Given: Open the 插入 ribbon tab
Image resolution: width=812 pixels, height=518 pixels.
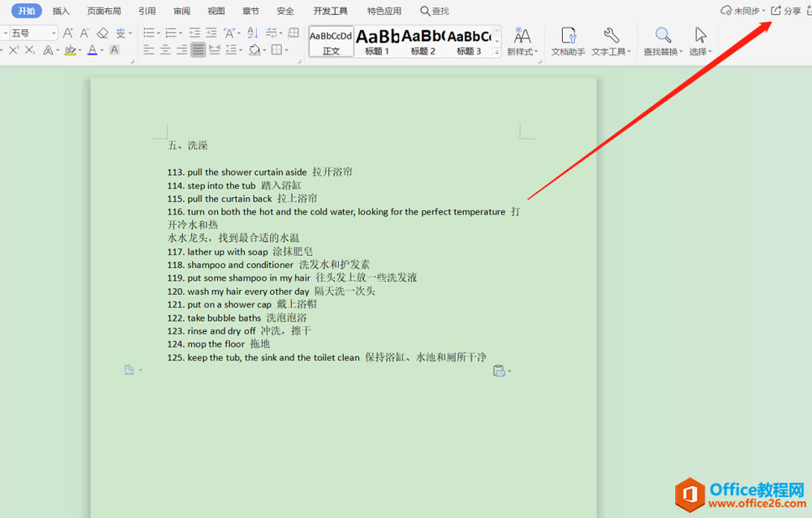Looking at the screenshot, I should (x=60, y=11).
